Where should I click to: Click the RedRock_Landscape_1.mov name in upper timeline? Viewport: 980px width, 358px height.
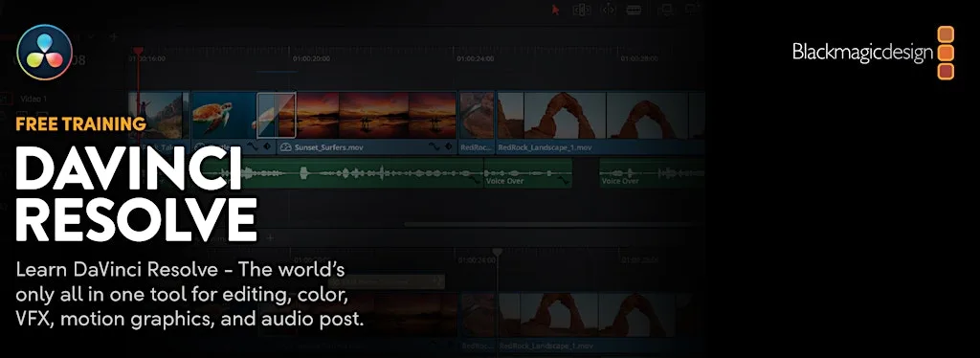coord(545,148)
